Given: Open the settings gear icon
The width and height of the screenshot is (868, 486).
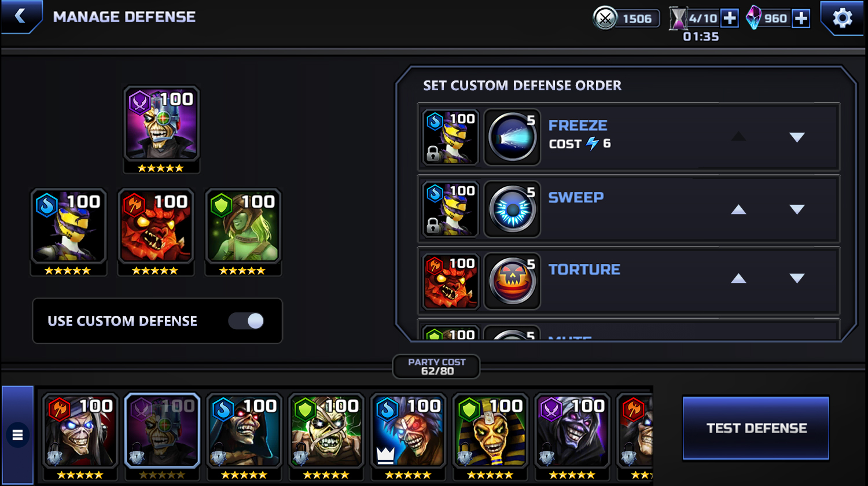Looking at the screenshot, I should pos(842,18).
